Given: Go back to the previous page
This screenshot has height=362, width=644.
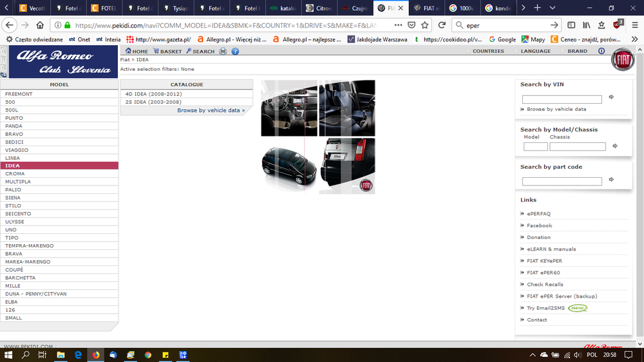Looking at the screenshot, I should 9,25.
